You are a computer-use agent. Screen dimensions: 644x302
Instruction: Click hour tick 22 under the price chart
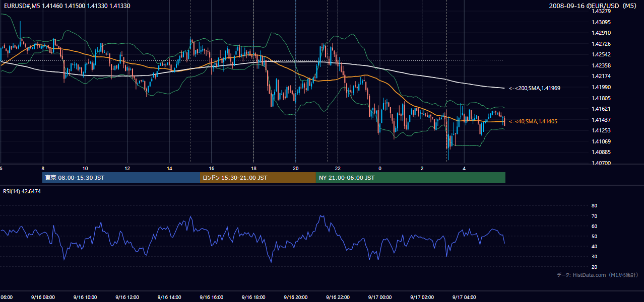click(x=338, y=169)
